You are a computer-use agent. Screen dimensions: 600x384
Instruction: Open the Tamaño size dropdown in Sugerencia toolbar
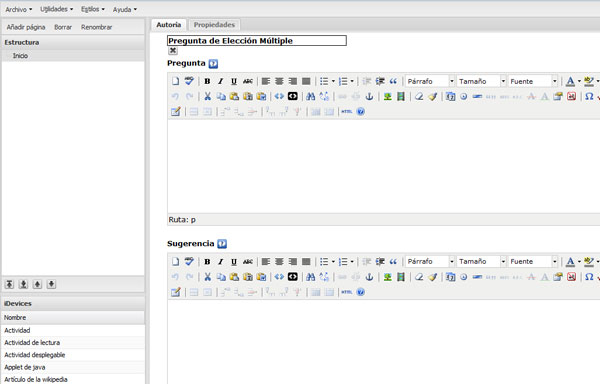481,262
